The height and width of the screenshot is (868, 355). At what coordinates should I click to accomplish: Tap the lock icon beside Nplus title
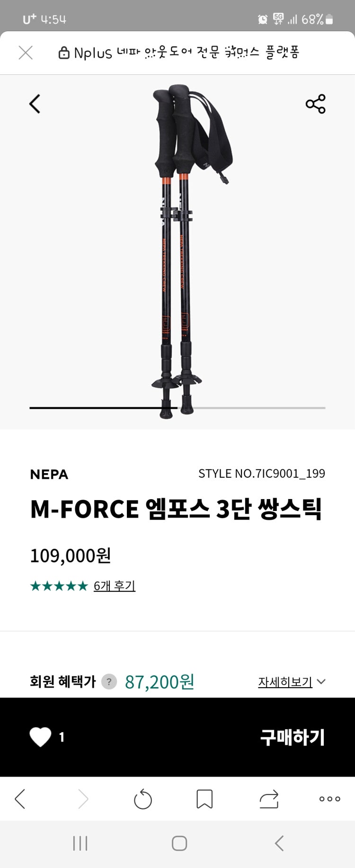[x=63, y=53]
